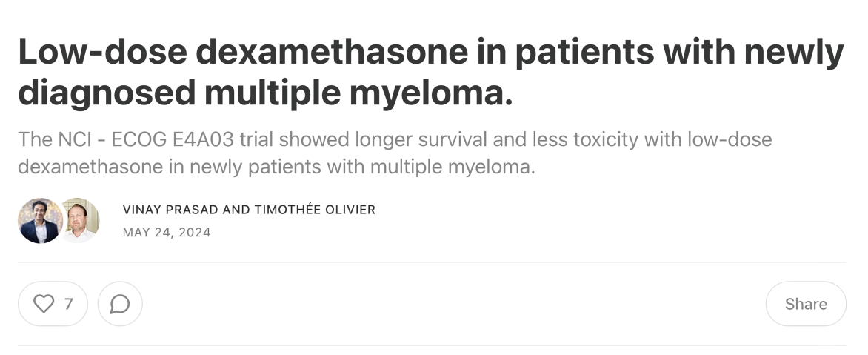
Task: Click the word 'dexamethasone' in the headline
Action: (332, 51)
